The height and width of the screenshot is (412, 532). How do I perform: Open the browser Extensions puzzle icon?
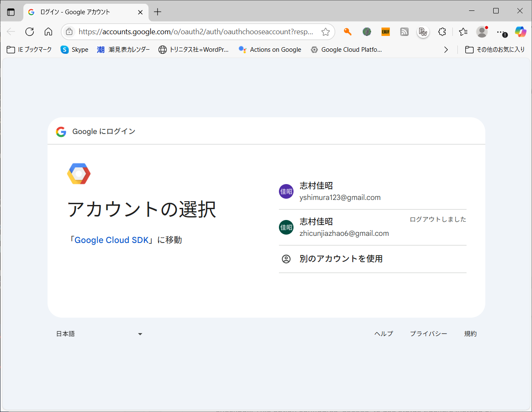(x=442, y=32)
